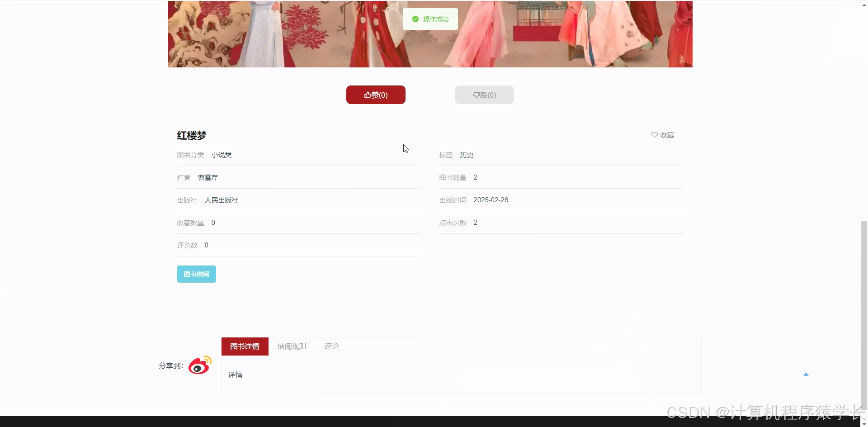Click the blue back-to-top arrow
The width and height of the screenshot is (868, 427).
coord(806,374)
